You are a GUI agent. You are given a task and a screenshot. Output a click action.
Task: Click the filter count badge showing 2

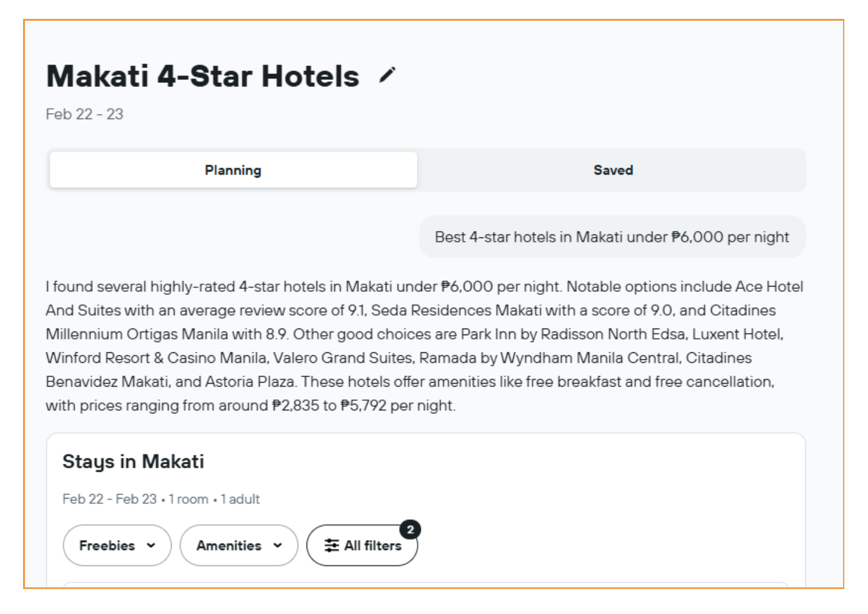coord(411,529)
